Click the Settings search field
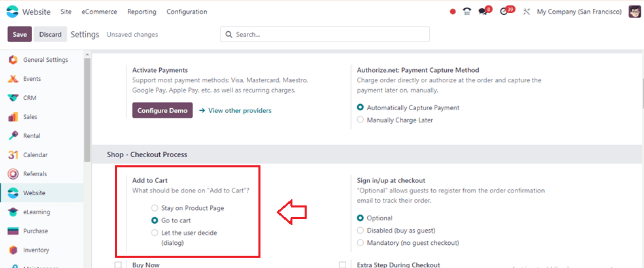The image size is (644, 268). [325, 35]
